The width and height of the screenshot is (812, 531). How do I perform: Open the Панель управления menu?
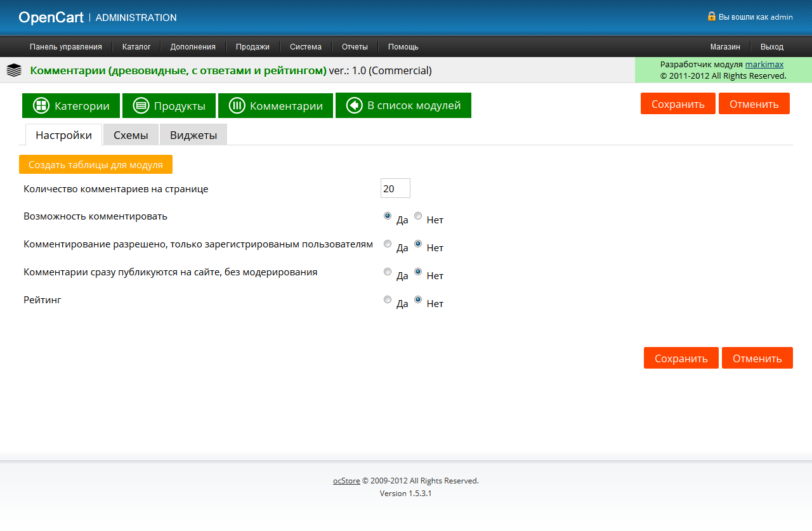point(66,46)
